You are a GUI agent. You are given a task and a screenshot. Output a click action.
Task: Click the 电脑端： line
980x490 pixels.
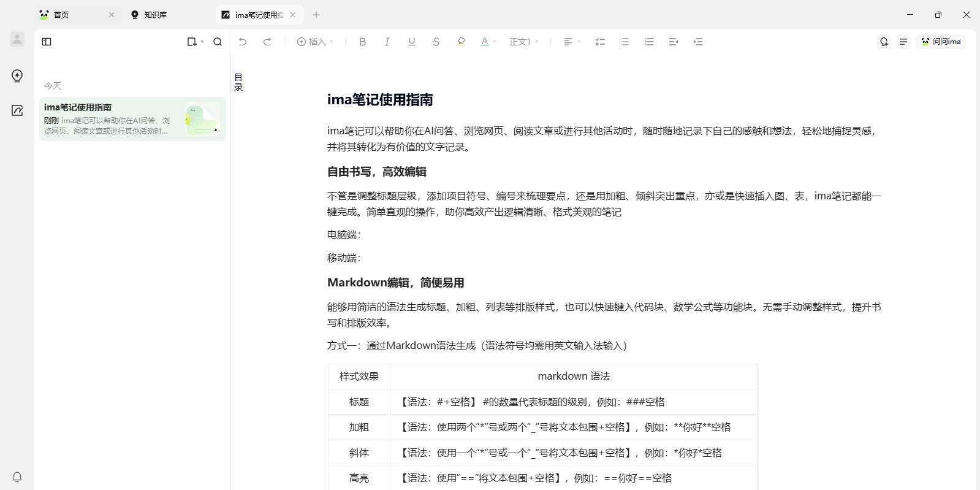[x=344, y=235]
